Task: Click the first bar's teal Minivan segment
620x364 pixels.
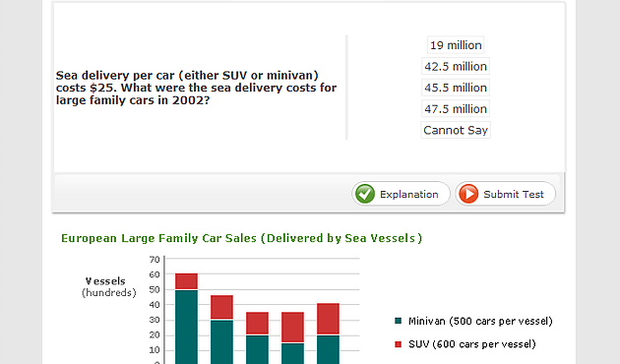Action: pos(186,328)
